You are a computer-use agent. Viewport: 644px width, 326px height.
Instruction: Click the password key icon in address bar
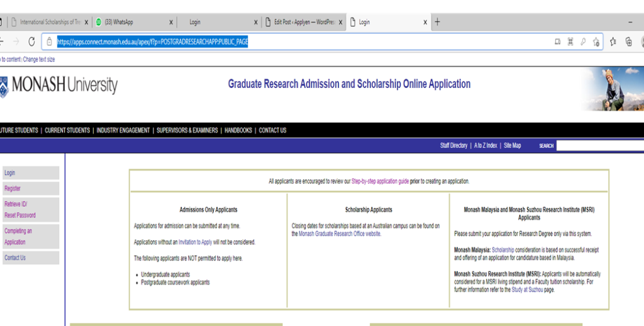coord(583,41)
